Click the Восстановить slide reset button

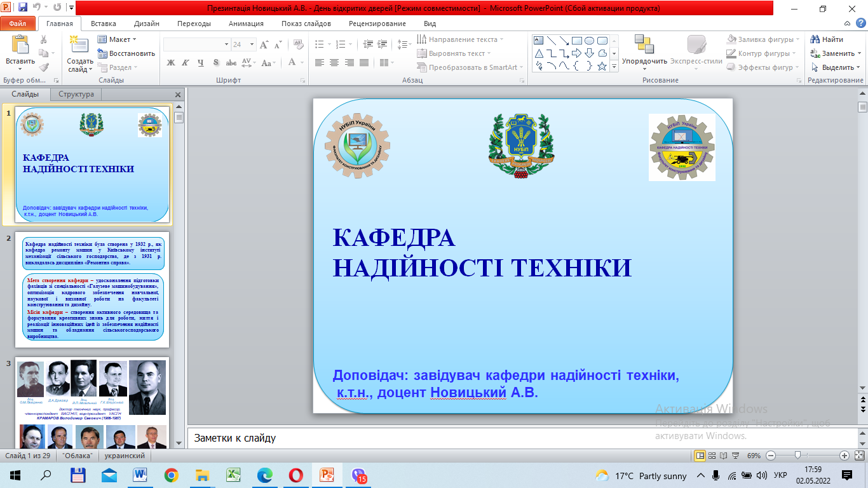coord(126,53)
